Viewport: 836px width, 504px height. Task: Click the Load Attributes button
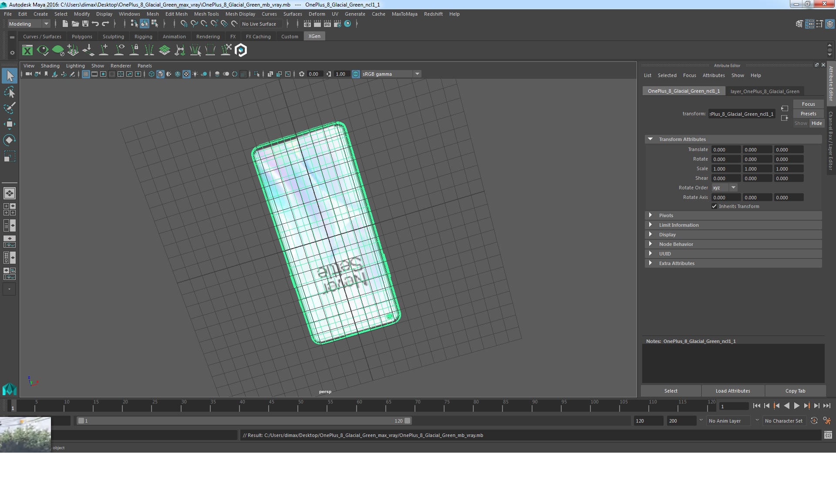(x=733, y=391)
